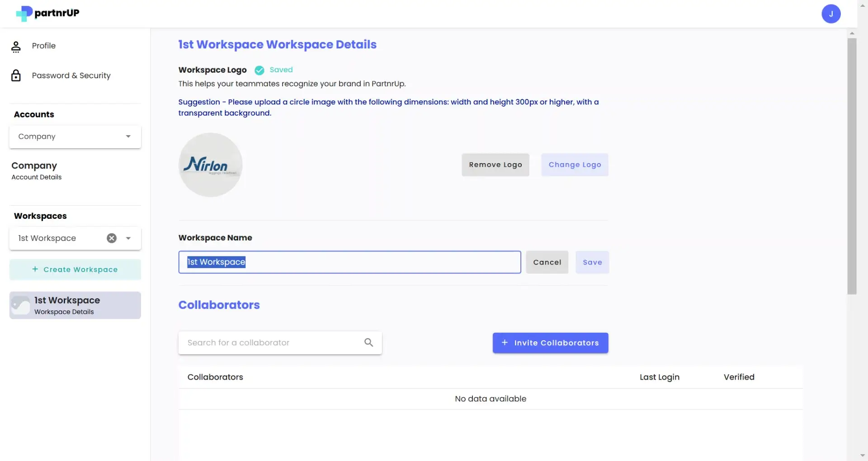Click the plus icon on Create Workspace
868x461 pixels.
(x=35, y=269)
